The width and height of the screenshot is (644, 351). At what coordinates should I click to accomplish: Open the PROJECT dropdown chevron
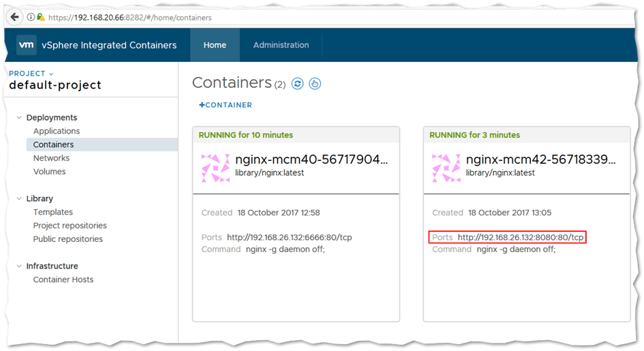pos(51,74)
